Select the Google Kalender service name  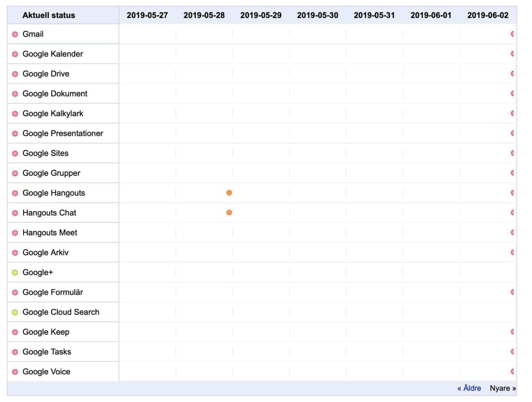pos(53,54)
